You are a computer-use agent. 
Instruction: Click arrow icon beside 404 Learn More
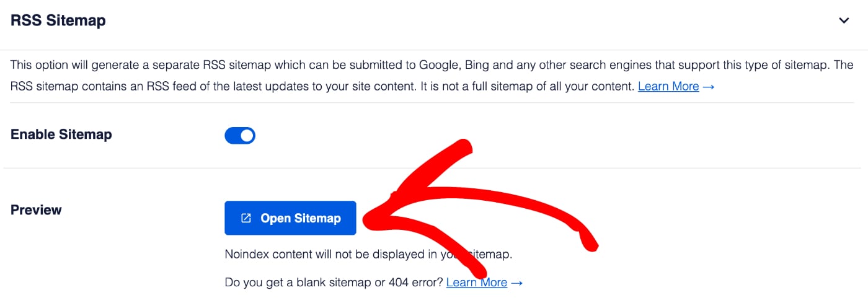[517, 283]
